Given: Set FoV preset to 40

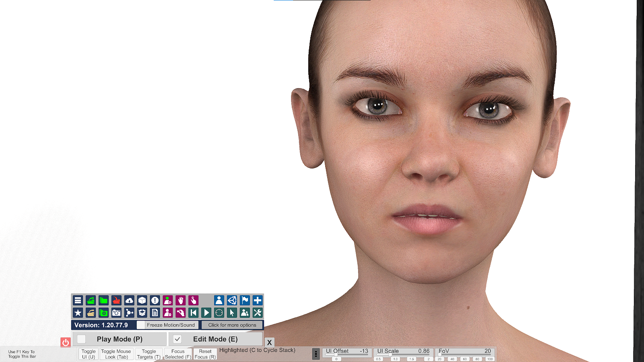Looking at the screenshot, I should pyautogui.click(x=452, y=359).
